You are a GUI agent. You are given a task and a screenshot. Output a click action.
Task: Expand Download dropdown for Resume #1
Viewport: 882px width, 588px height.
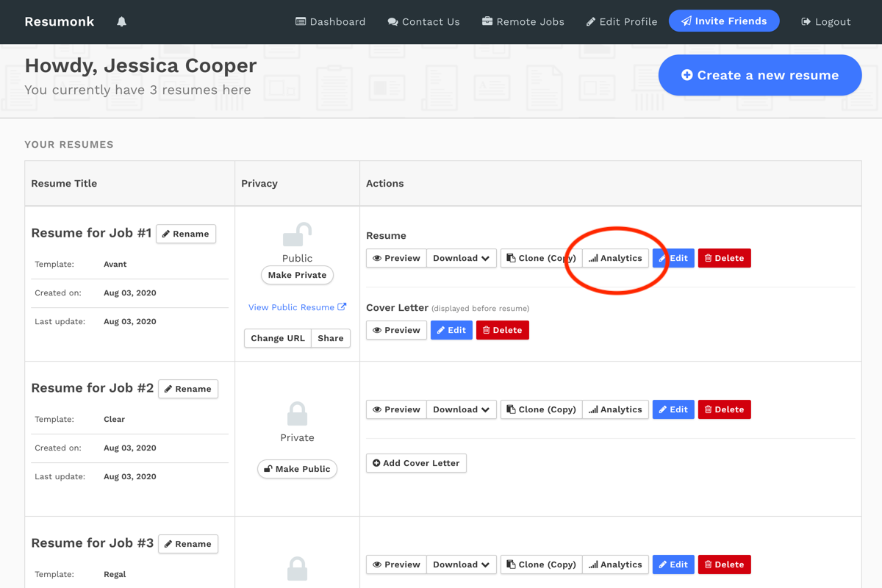tap(461, 258)
